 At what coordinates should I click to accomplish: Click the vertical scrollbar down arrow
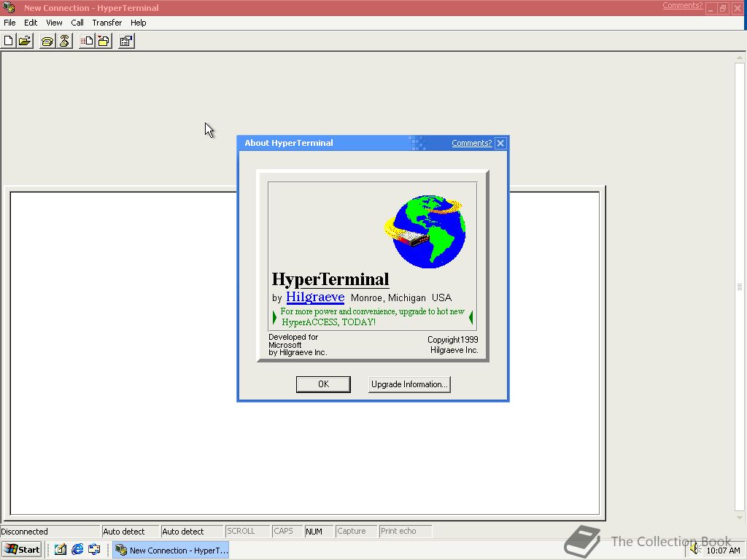740,517
